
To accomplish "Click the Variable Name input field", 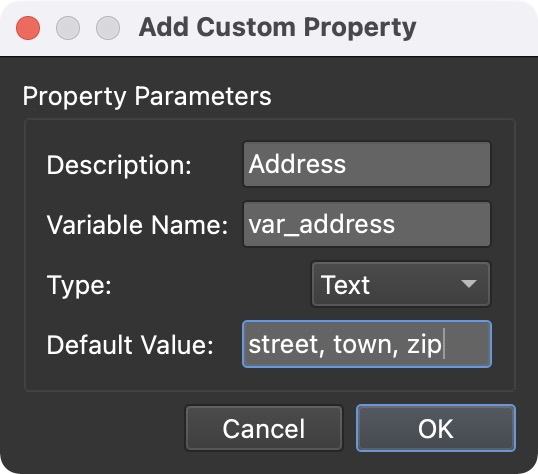I will tap(367, 224).
